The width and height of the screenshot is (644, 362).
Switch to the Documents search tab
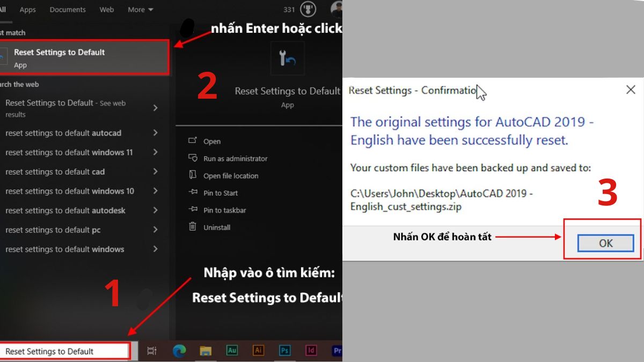click(x=68, y=10)
